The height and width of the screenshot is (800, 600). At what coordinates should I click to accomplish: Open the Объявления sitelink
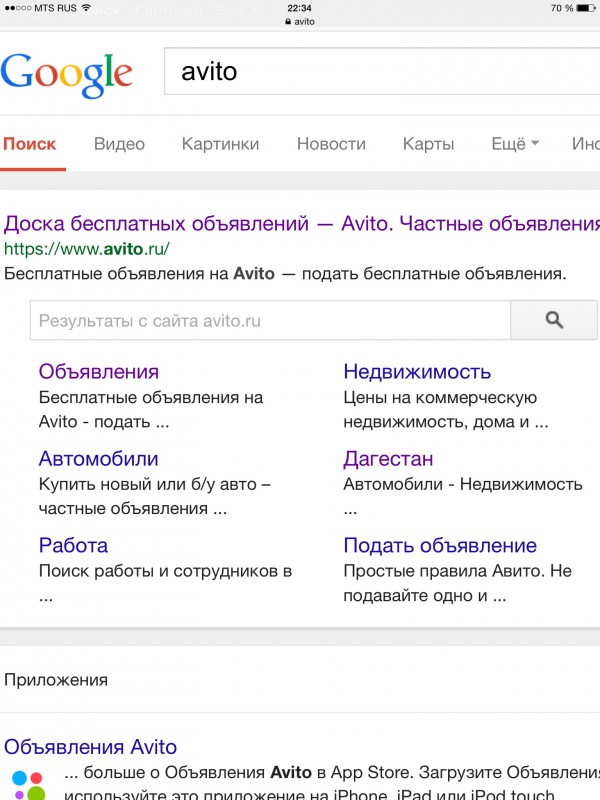tap(98, 371)
